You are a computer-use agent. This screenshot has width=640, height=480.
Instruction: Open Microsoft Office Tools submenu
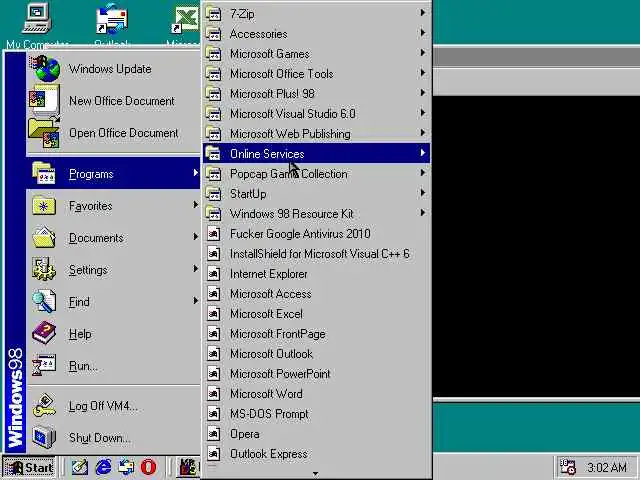316,73
